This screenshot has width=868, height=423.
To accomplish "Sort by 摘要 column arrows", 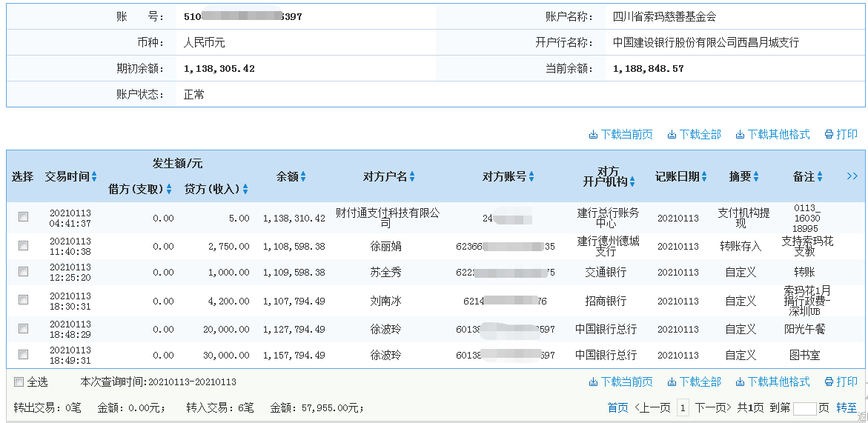I will click(x=755, y=176).
